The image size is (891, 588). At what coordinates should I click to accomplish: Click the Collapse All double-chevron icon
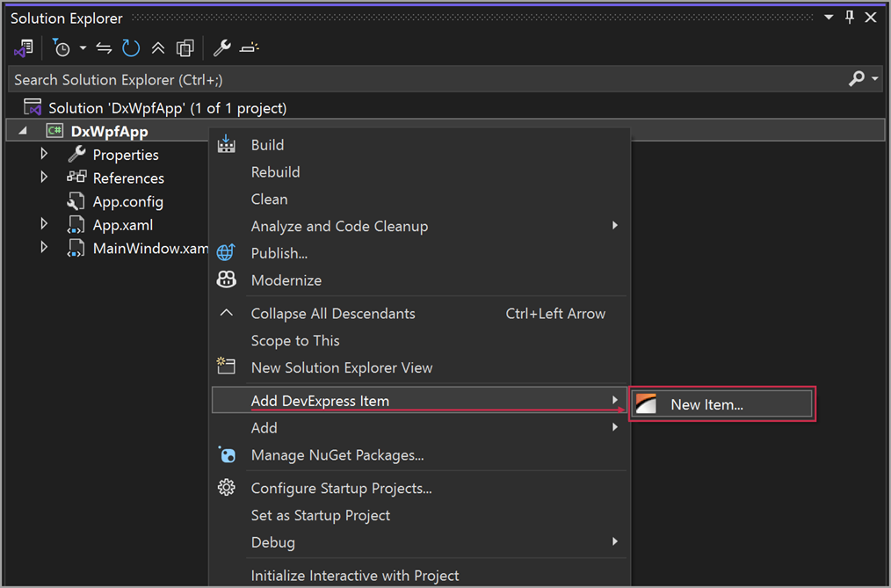coord(158,47)
